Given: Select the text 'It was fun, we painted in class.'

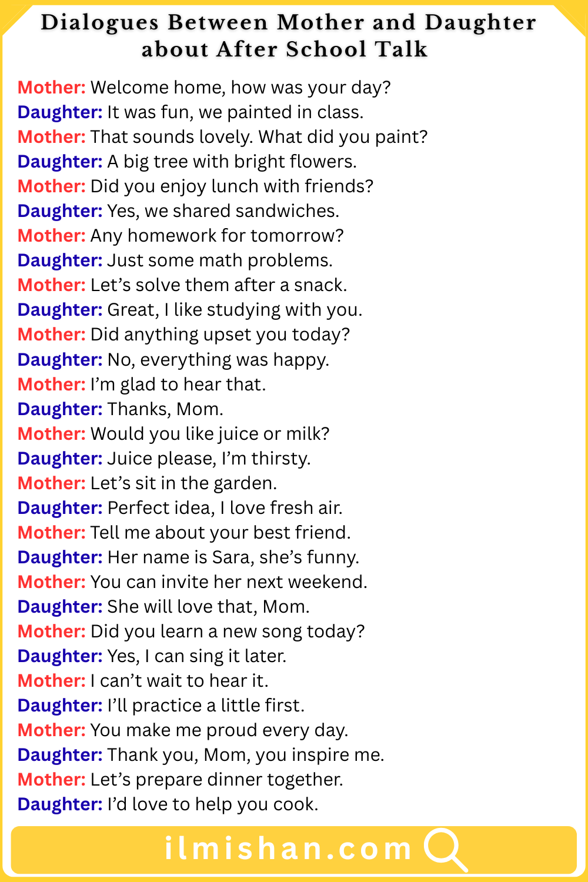Looking at the screenshot, I should click(235, 112).
